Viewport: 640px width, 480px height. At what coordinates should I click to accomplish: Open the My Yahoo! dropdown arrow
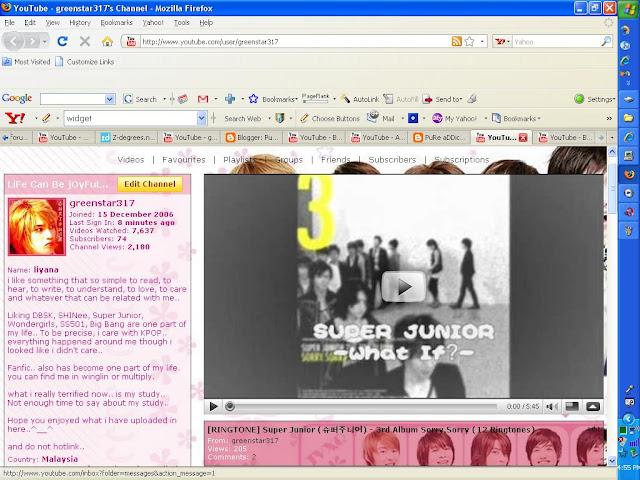coord(485,118)
